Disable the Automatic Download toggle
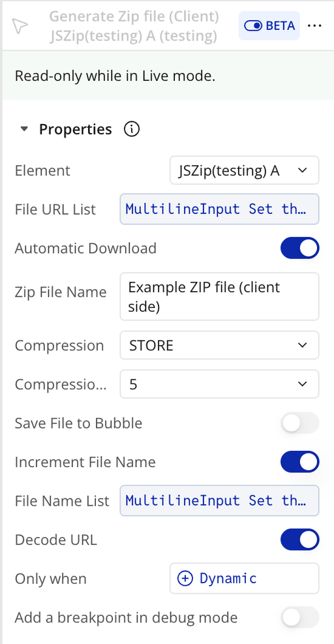Screen dimensions: 334x644 click(300, 248)
